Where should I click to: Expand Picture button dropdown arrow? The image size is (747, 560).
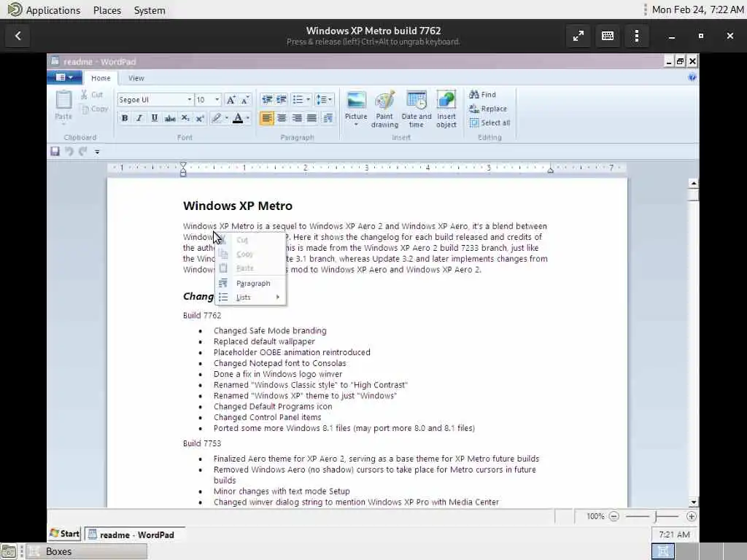tap(356, 125)
